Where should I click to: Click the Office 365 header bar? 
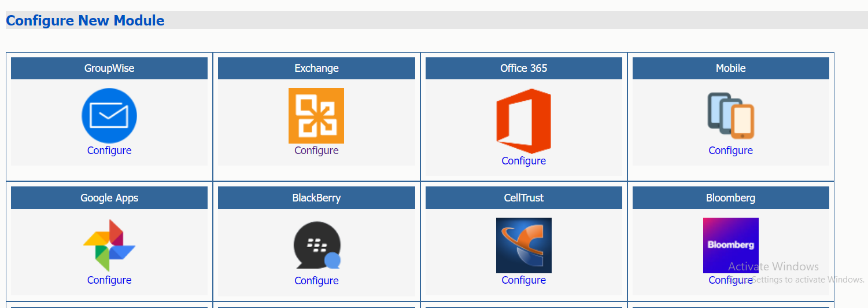(523, 68)
